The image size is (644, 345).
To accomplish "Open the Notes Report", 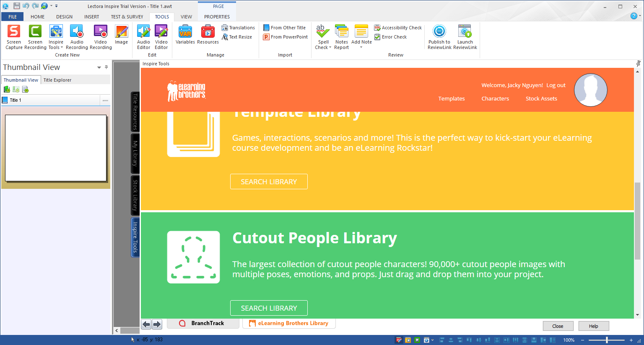I will [x=342, y=36].
